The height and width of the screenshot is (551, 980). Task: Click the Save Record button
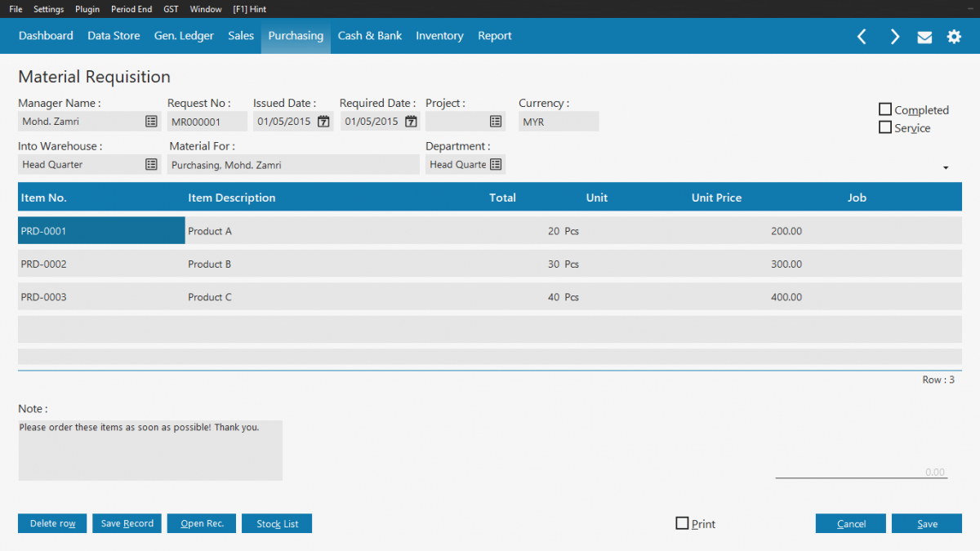tap(127, 523)
